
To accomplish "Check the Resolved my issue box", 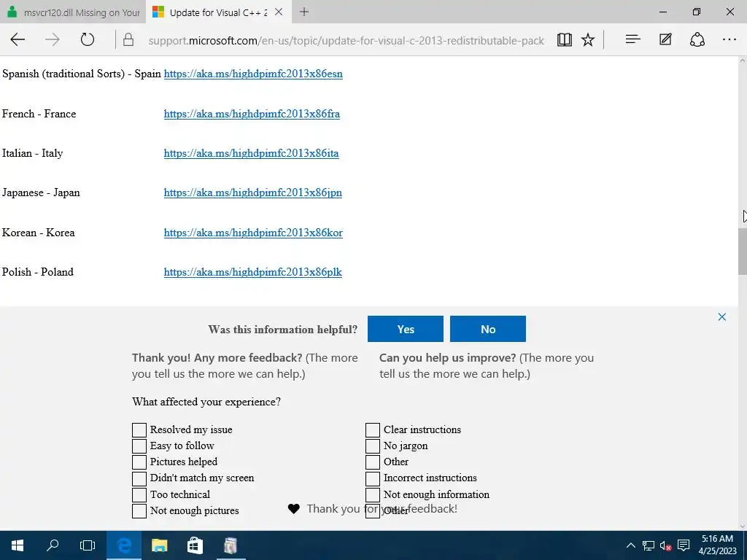I will tap(139, 430).
